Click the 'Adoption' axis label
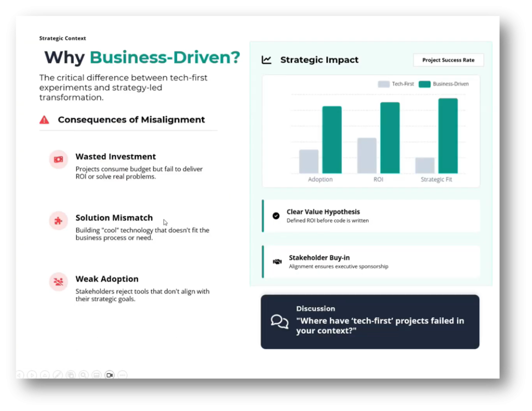The height and width of the screenshot is (411, 532). tap(320, 180)
